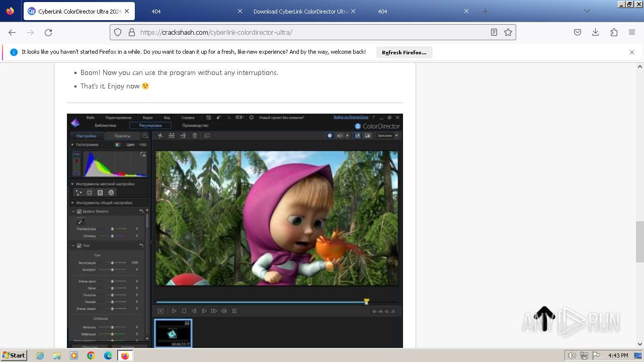Image resolution: width=644 pixels, height=362 pixels.
Task: Select the white balance eyedropper tool
Action: point(80,221)
